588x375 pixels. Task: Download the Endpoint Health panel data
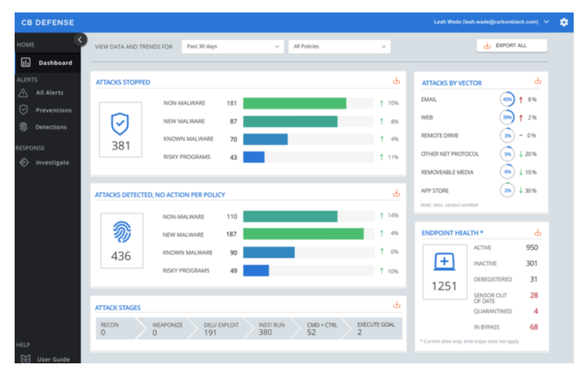(538, 232)
